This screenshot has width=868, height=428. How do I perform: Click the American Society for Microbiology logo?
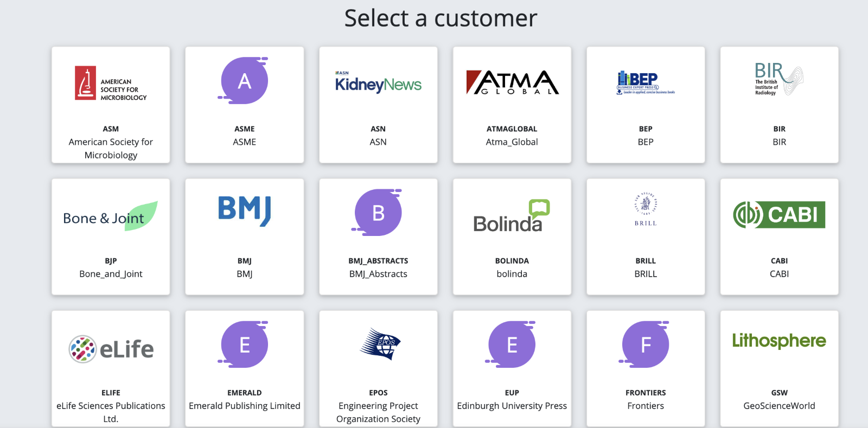tap(111, 84)
